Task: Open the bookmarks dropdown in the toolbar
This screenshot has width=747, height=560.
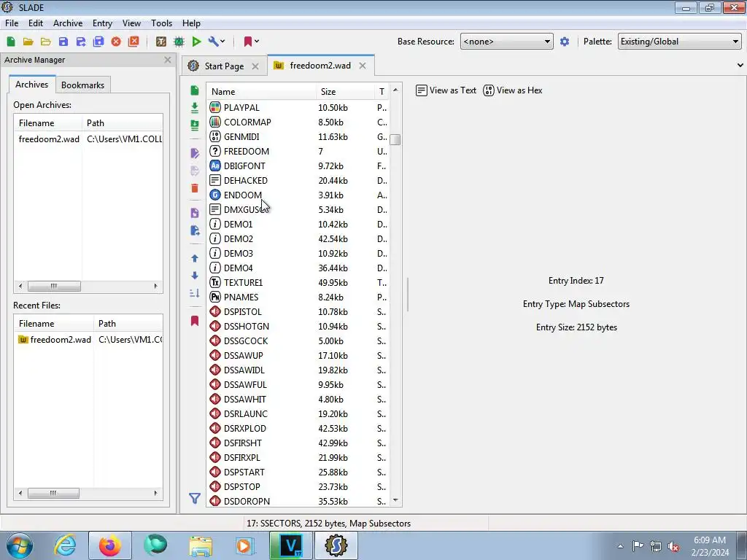Action: coord(252,42)
